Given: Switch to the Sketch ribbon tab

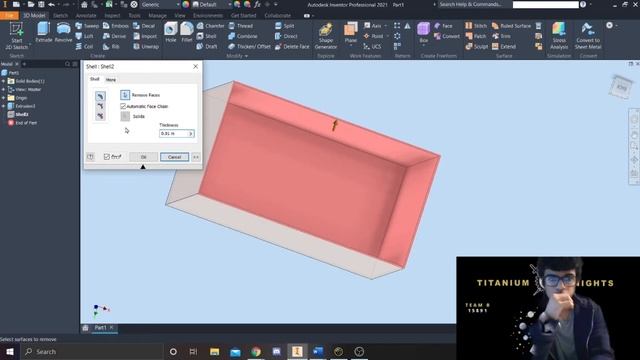Looking at the screenshot, I should [60, 16].
